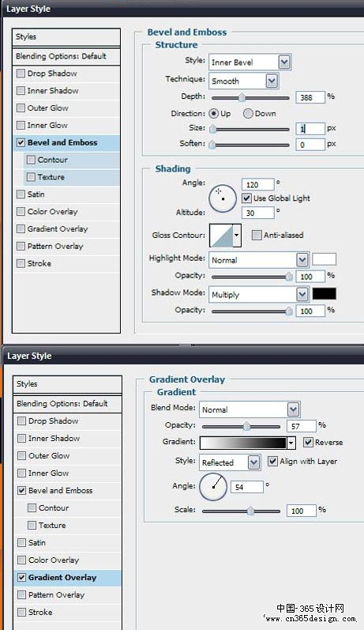Click the gradient Opacity field 57
364x630 pixels.
301,426
